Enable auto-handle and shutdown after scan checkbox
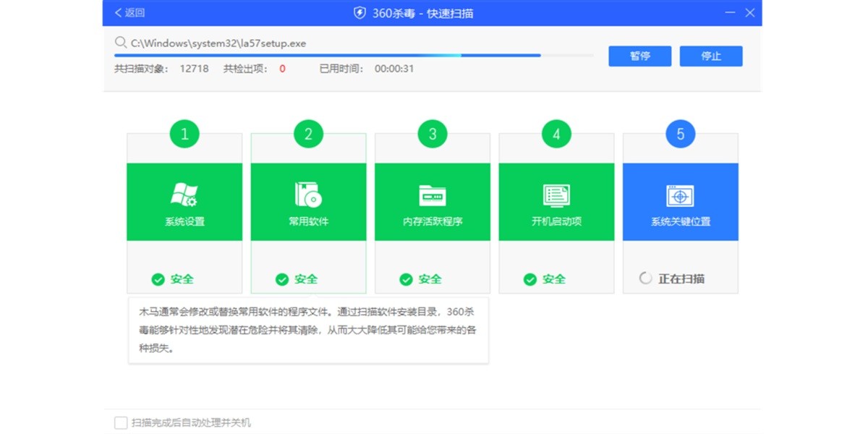868x434 pixels. [x=121, y=422]
